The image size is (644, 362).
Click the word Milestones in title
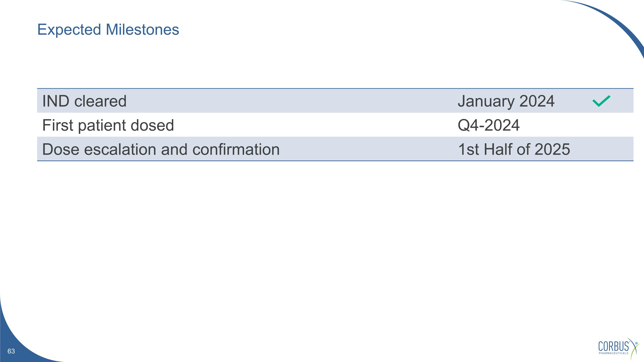(x=142, y=30)
